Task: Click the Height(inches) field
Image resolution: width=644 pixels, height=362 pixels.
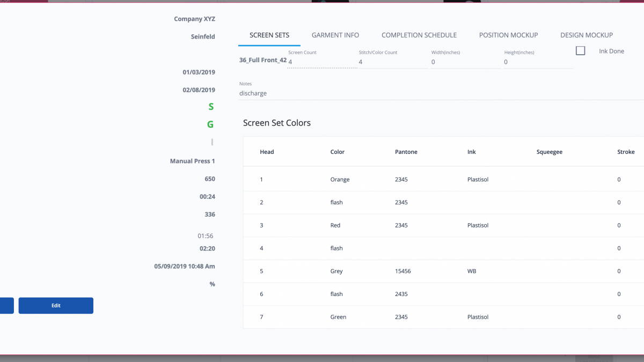Action: click(x=538, y=62)
